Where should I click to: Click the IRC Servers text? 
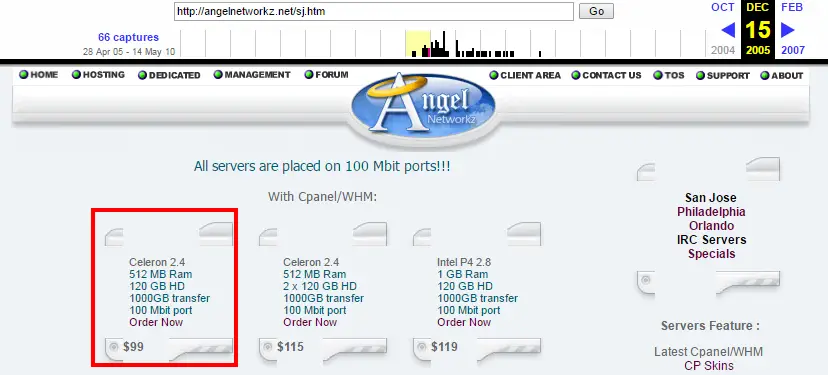pos(711,240)
